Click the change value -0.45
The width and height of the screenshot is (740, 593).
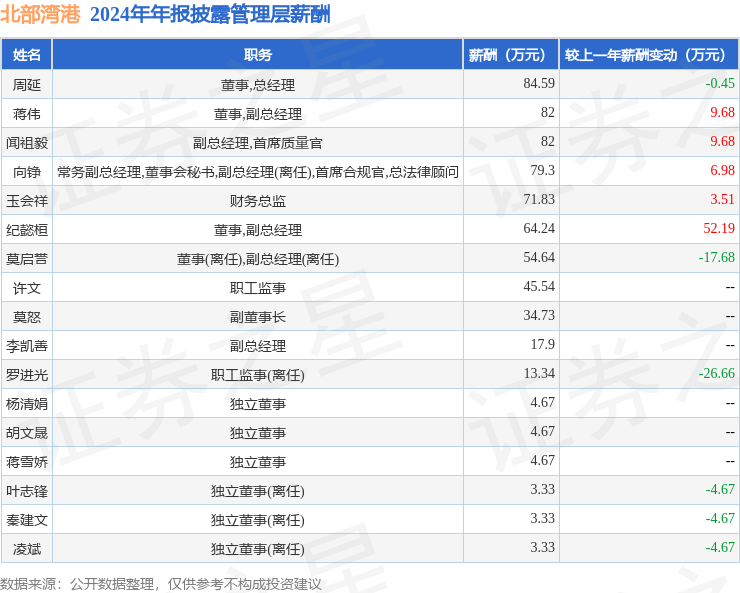720,84
